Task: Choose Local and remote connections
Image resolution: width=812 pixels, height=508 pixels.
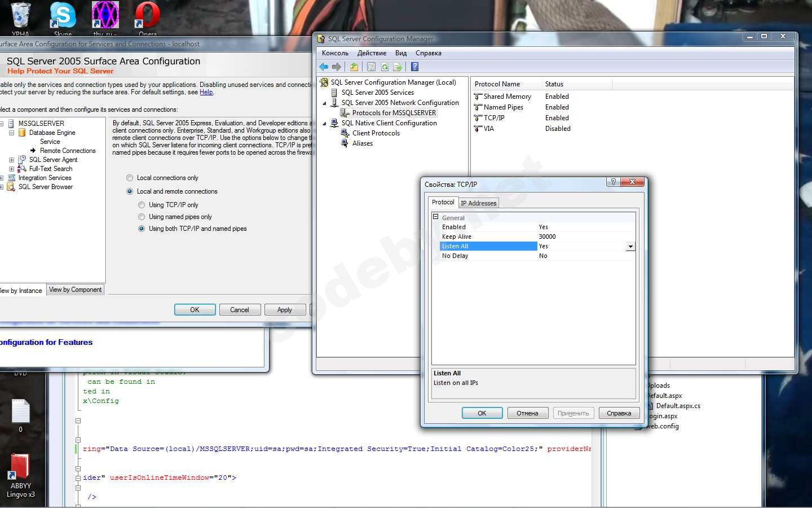Action: (130, 191)
